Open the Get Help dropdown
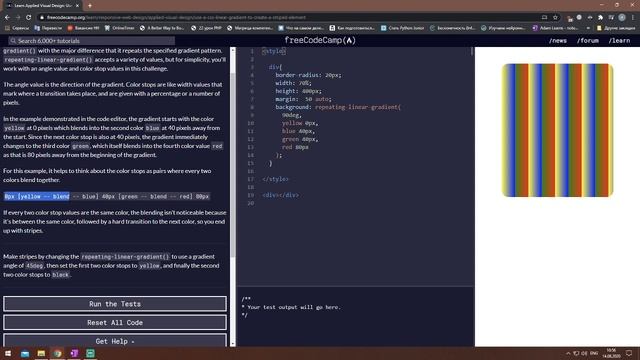Screen dimensions: 640x360 click(115, 341)
